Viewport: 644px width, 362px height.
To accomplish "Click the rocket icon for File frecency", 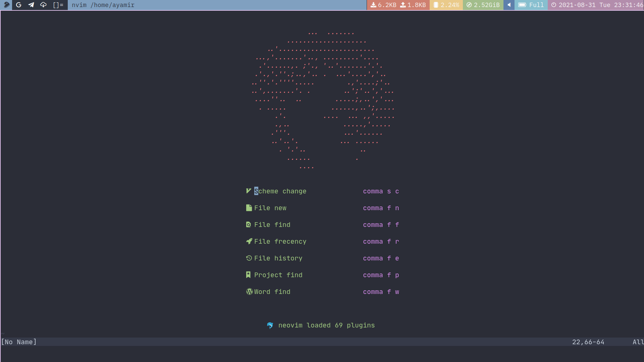I will (x=249, y=241).
